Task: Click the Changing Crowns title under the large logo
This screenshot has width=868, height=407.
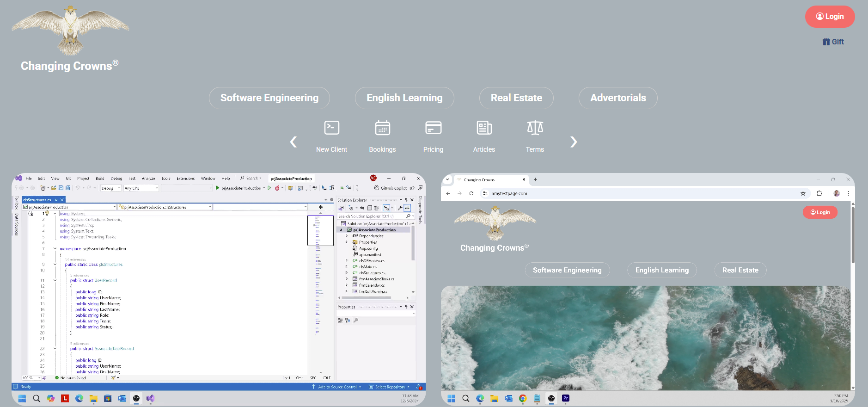Action: point(67,66)
